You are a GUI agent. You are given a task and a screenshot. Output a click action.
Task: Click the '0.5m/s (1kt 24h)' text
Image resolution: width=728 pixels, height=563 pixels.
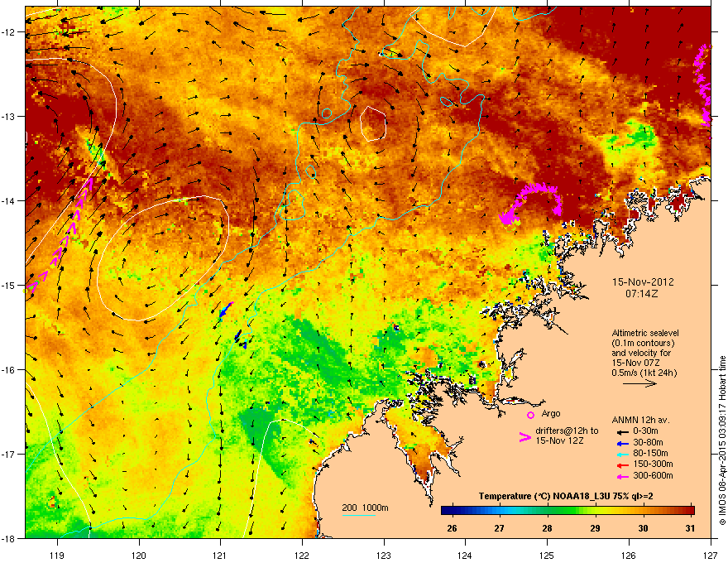(x=644, y=373)
